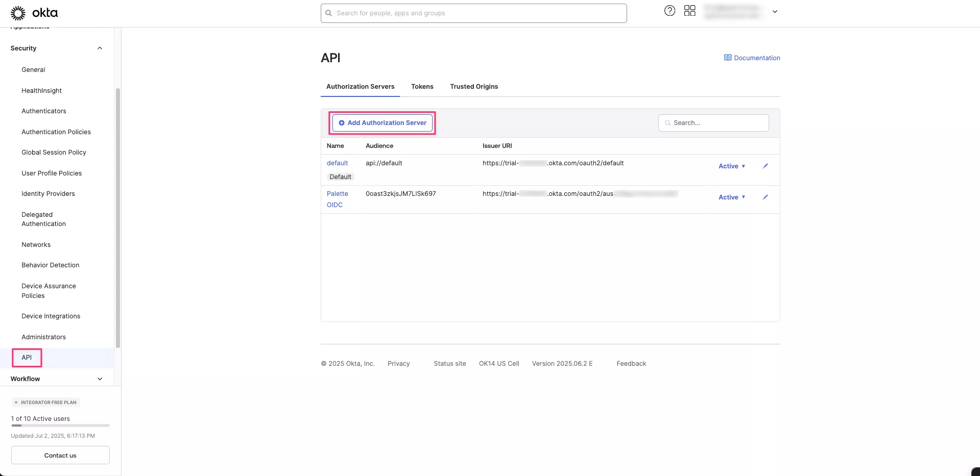
Task: Open the account menu chevron top right
Action: point(775,11)
